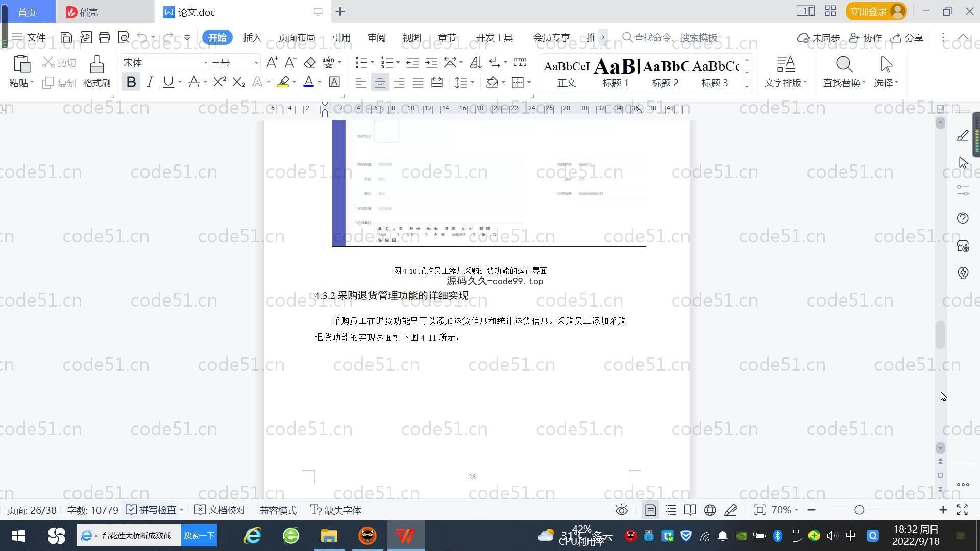Apply superscript formatting

coord(220,82)
